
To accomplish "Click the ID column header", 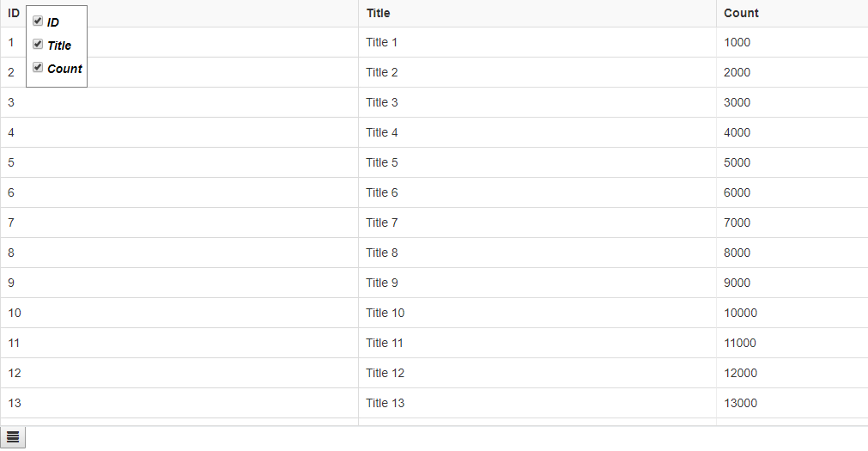I will point(14,13).
